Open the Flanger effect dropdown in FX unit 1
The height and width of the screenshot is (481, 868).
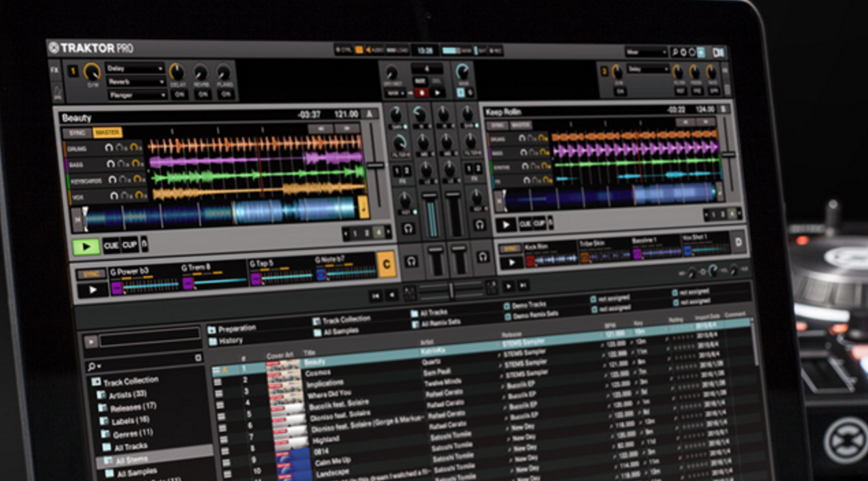[136, 95]
